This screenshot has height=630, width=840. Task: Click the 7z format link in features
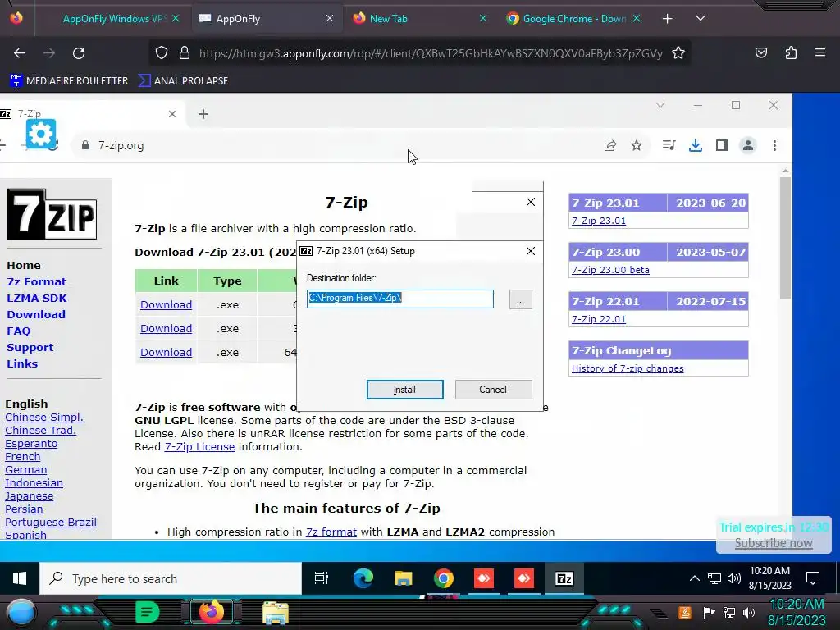(331, 532)
